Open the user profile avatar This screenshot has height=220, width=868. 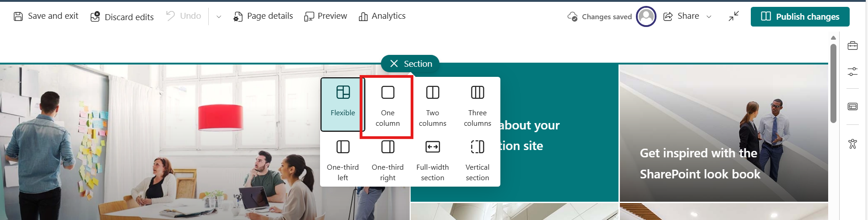point(646,16)
